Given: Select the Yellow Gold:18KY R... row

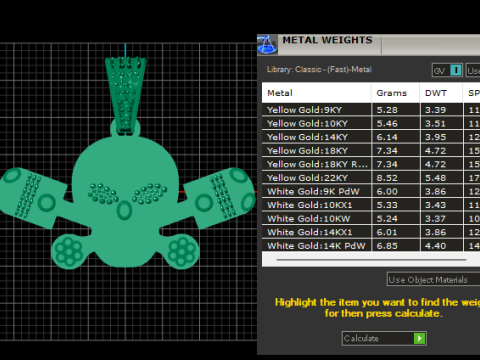Looking at the screenshot, I should (x=371, y=164).
